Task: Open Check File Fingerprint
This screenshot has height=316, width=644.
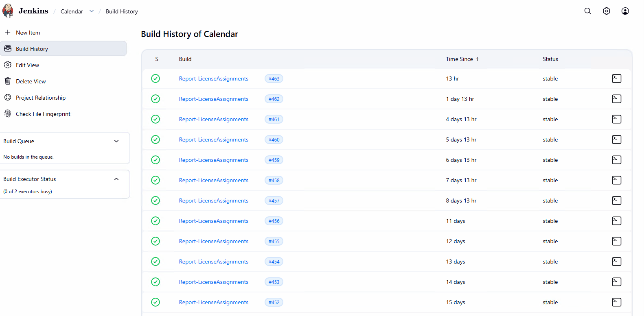Action: tap(43, 114)
